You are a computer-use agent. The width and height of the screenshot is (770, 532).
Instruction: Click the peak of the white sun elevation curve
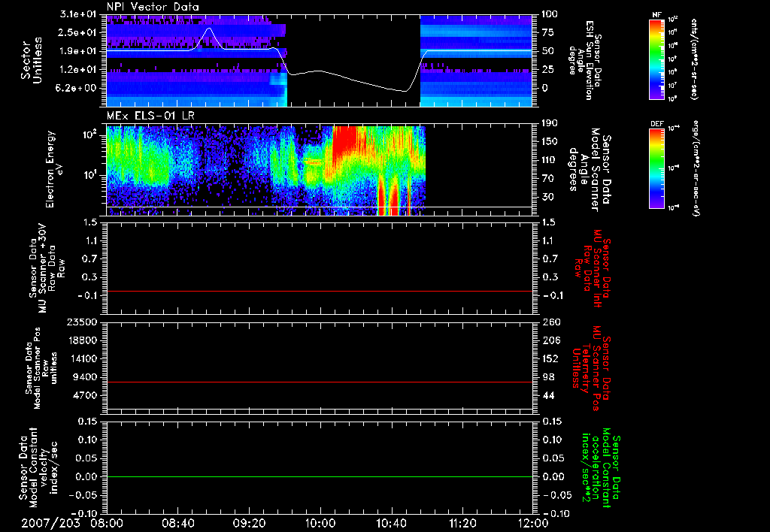(x=209, y=29)
